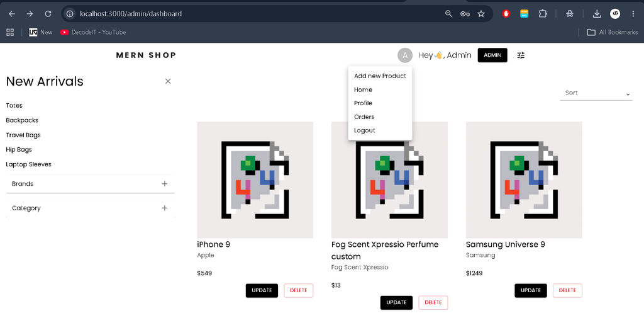Click the MERN SHOP logo text

pos(146,55)
